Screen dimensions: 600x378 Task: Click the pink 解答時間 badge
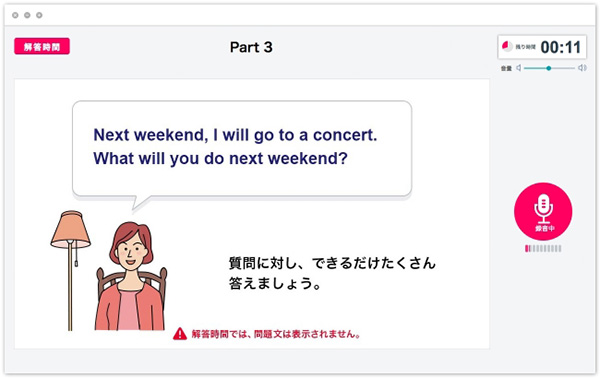42,46
